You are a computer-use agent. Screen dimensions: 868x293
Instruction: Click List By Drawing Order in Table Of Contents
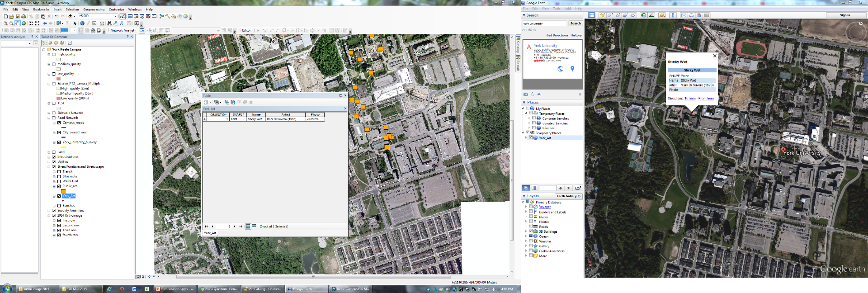[x=44, y=43]
